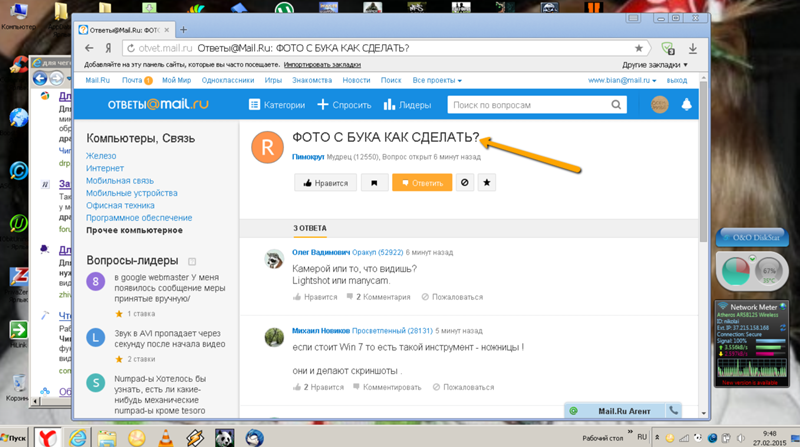The width and height of the screenshot is (800, 447).
Task: Reload the page with the refresh icon
Action: (131, 48)
